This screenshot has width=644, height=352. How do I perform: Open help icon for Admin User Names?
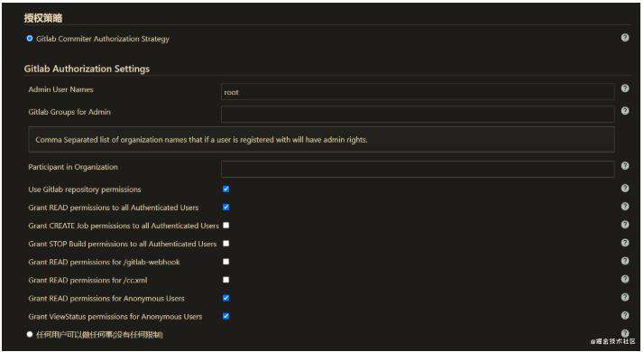(x=625, y=88)
